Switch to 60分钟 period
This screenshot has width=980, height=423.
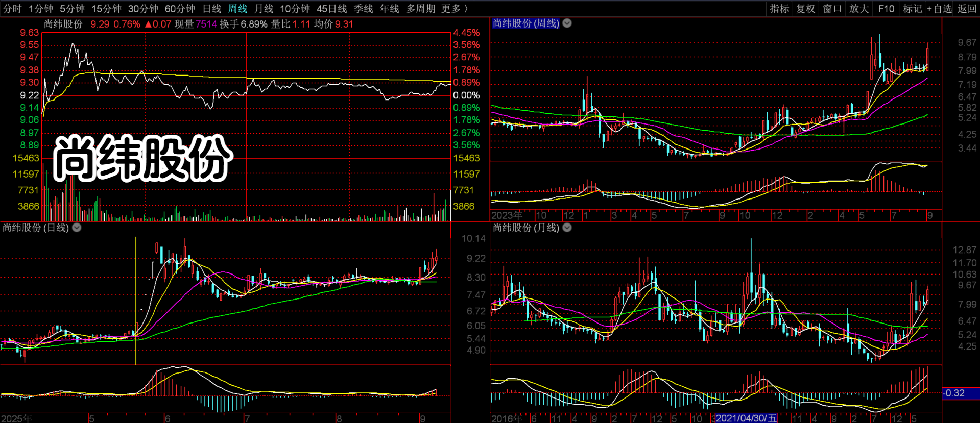180,9
